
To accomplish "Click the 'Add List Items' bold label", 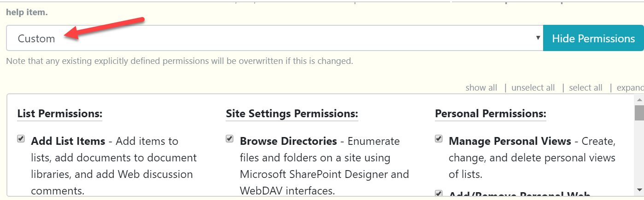I will click(x=68, y=141).
